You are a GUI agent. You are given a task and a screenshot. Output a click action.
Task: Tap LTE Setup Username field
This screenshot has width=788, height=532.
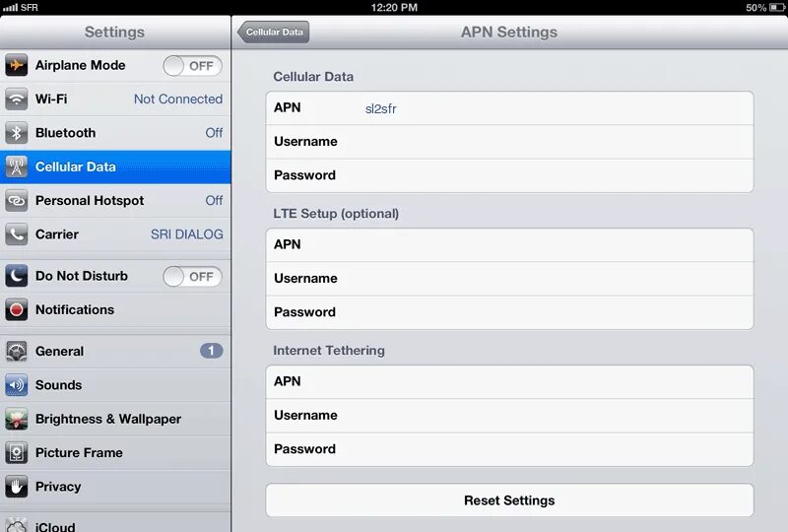tap(509, 279)
